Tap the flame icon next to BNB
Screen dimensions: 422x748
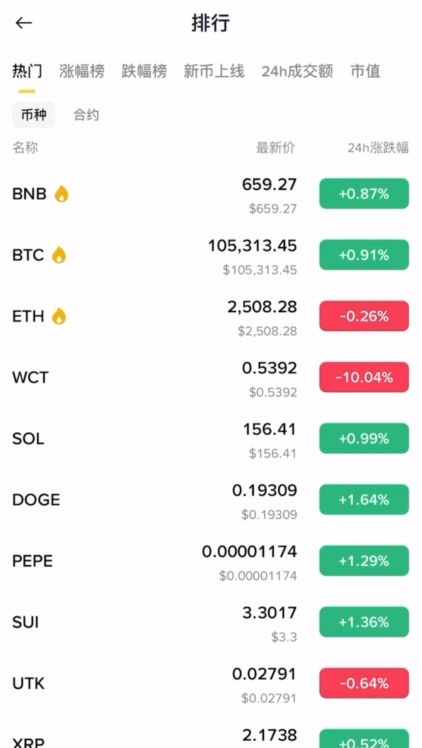[x=62, y=194]
